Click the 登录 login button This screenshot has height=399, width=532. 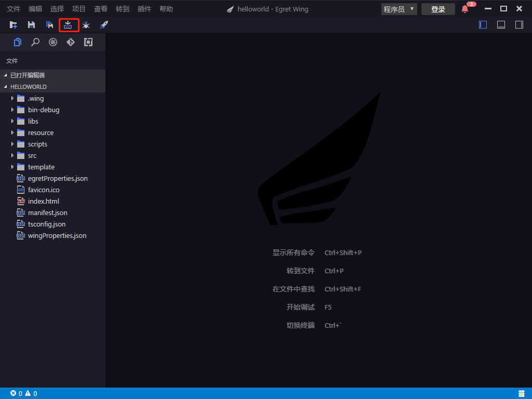(x=438, y=9)
